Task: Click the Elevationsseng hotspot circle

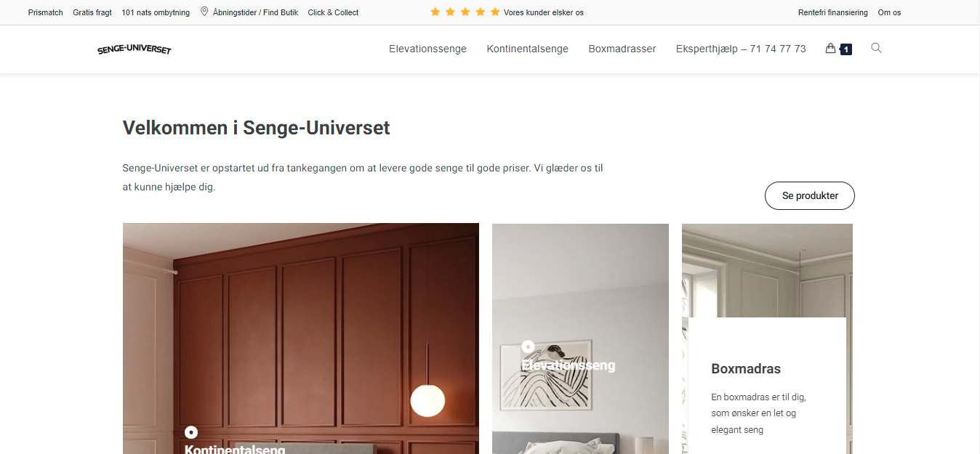Action: tap(529, 347)
